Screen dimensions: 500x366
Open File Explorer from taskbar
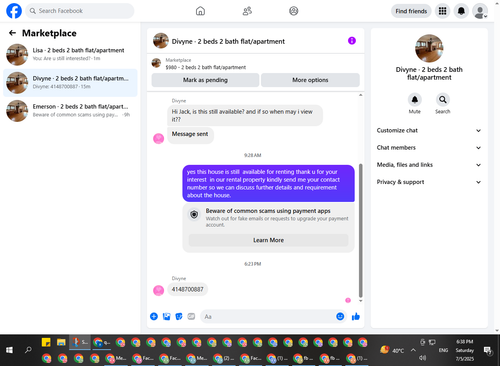click(x=61, y=342)
